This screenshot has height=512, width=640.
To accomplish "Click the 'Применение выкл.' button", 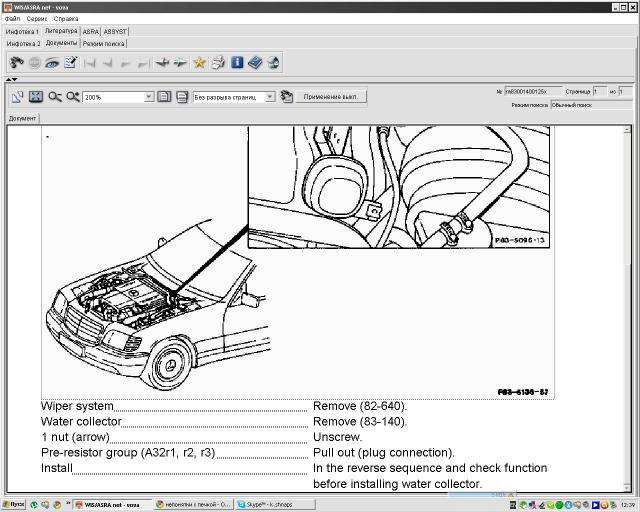I will point(331,97).
